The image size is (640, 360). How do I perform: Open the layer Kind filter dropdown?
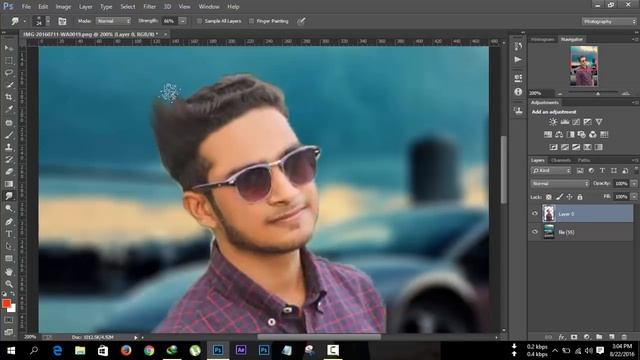(551, 171)
